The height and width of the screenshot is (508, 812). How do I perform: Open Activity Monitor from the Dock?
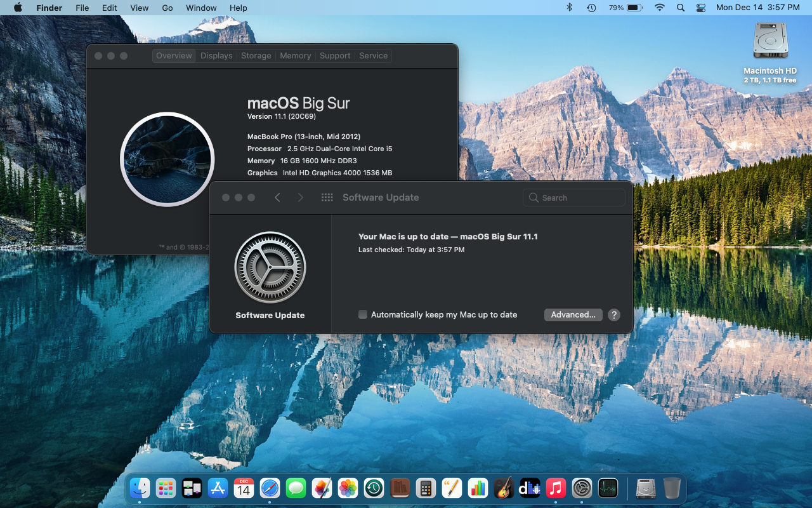click(608, 488)
